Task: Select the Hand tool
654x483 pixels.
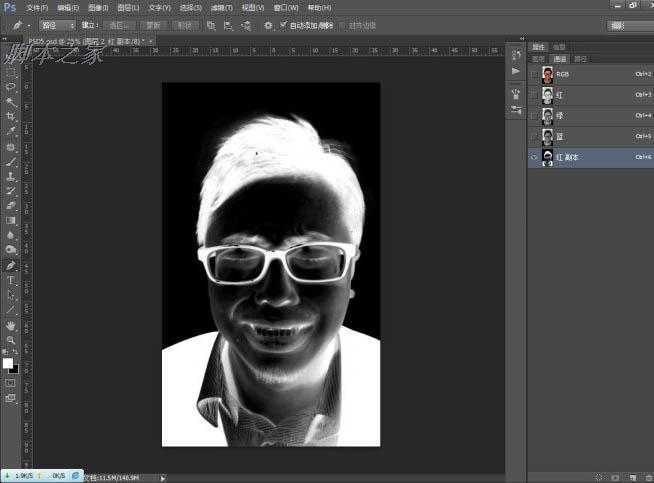Action: 11,325
